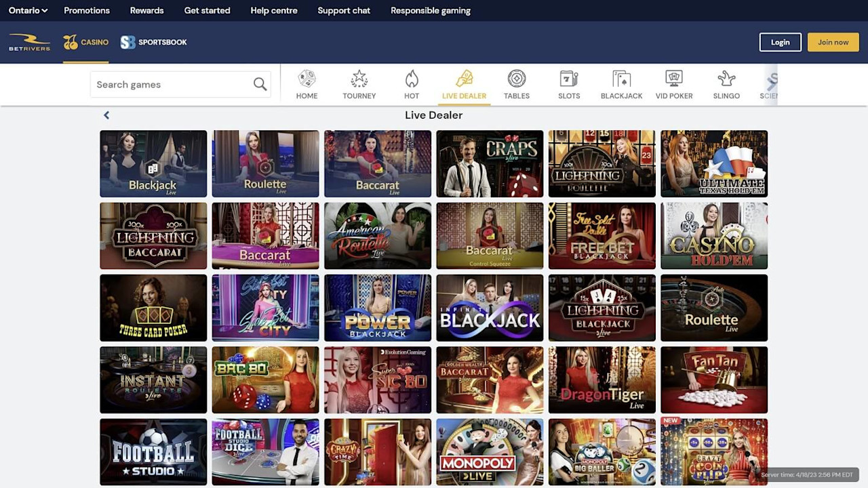This screenshot has width=868, height=488.
Task: Open Ultimate Texas Hold'em
Action: click(714, 163)
